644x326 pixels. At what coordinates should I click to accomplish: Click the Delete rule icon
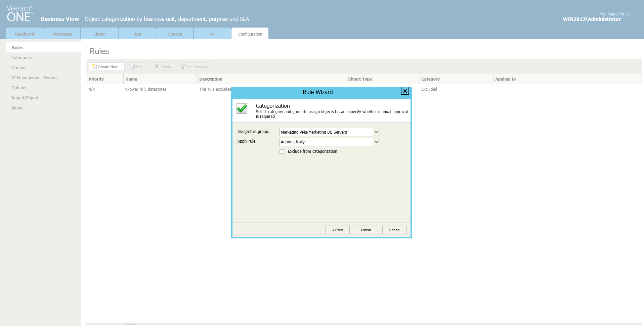click(x=157, y=66)
